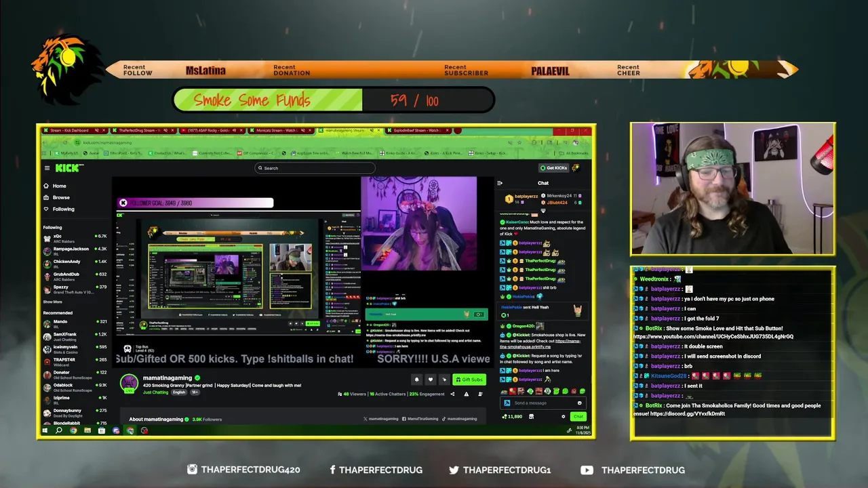
Task: Click the browser address bar with kick.com/mamatinagaming
Action: [x=298, y=142]
